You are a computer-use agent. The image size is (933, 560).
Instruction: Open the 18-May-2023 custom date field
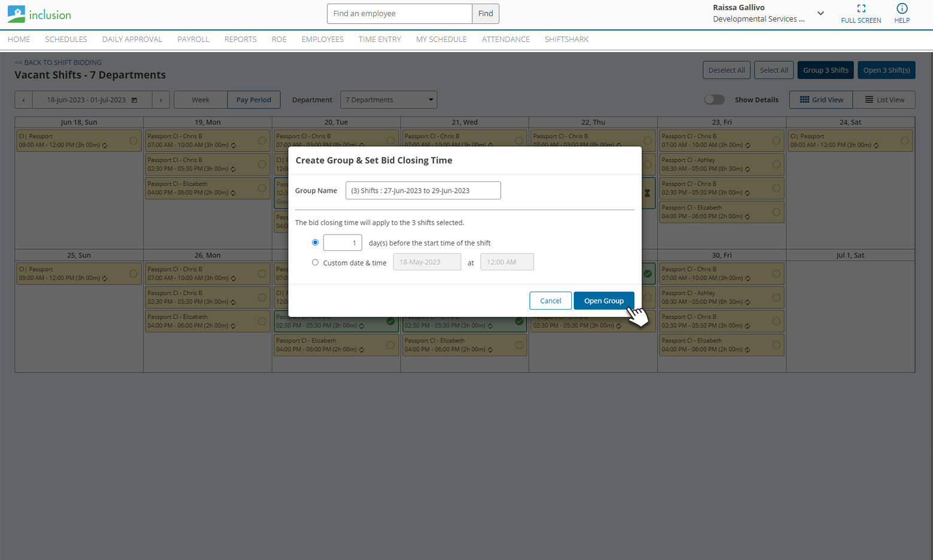click(x=427, y=262)
